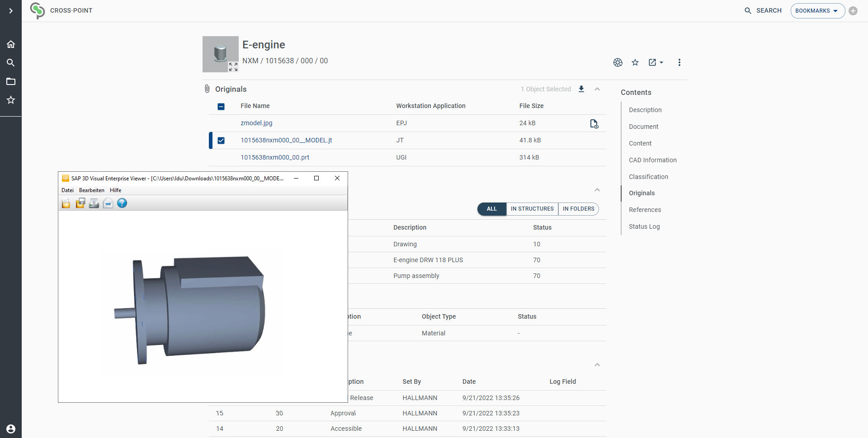868x438 pixels.
Task: Select the ALL filter tab
Action: 492,209
